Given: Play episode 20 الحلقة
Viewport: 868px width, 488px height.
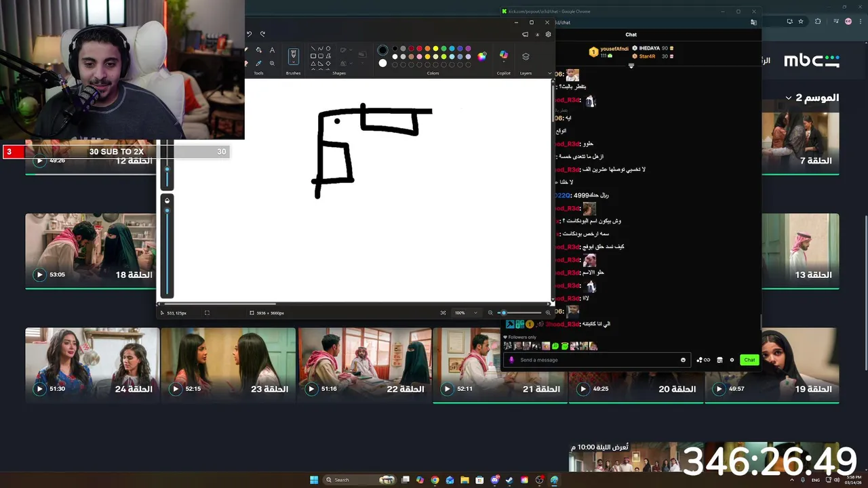Looking at the screenshot, I should tap(583, 389).
